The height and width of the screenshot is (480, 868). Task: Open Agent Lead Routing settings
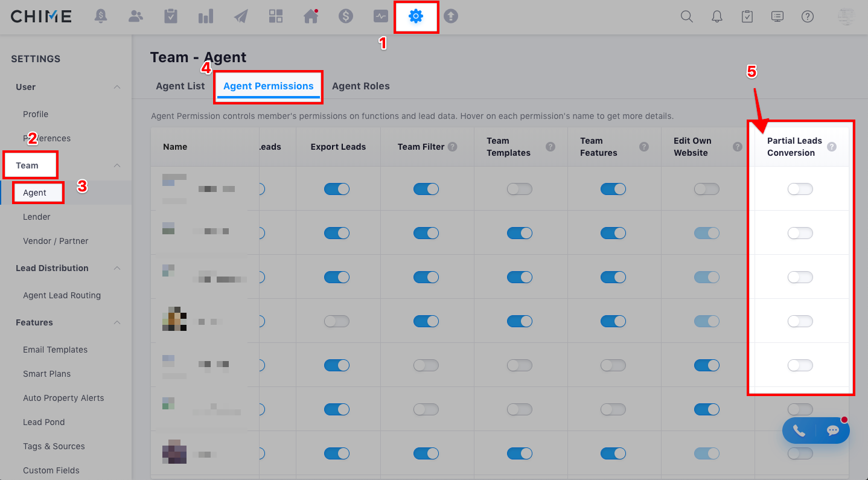[x=62, y=295]
